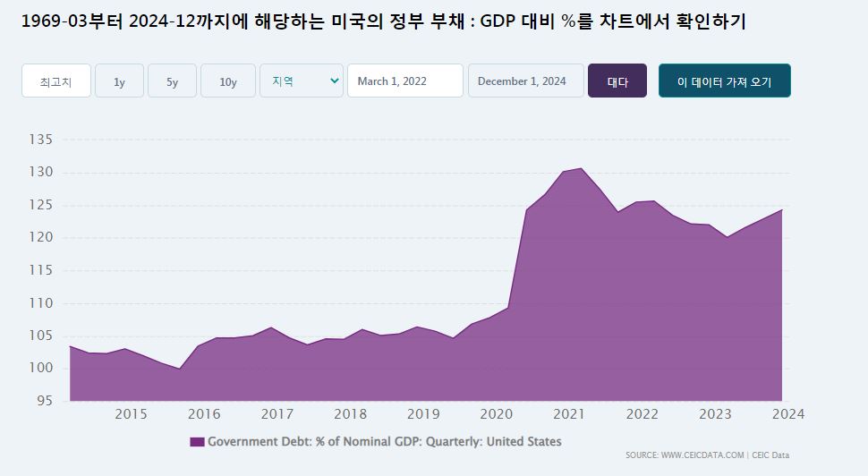The image size is (868, 476).
Task: Click the 2015 x-axis label
Action: [131, 414]
